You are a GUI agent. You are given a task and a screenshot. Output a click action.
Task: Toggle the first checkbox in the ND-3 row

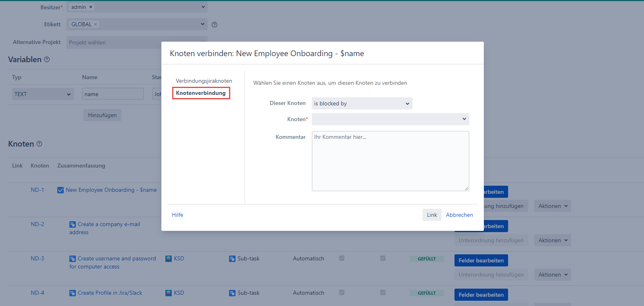[x=342, y=258]
